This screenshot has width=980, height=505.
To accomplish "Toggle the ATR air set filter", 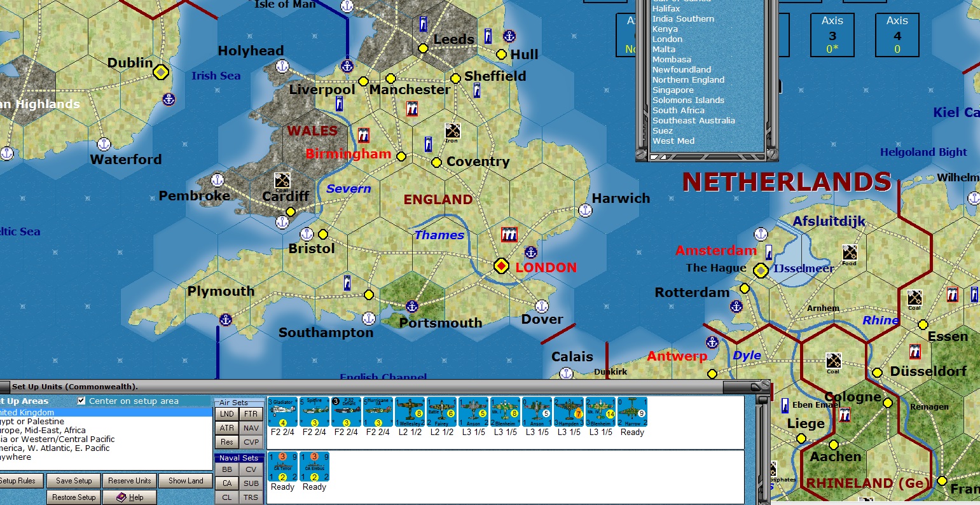I will (227, 428).
